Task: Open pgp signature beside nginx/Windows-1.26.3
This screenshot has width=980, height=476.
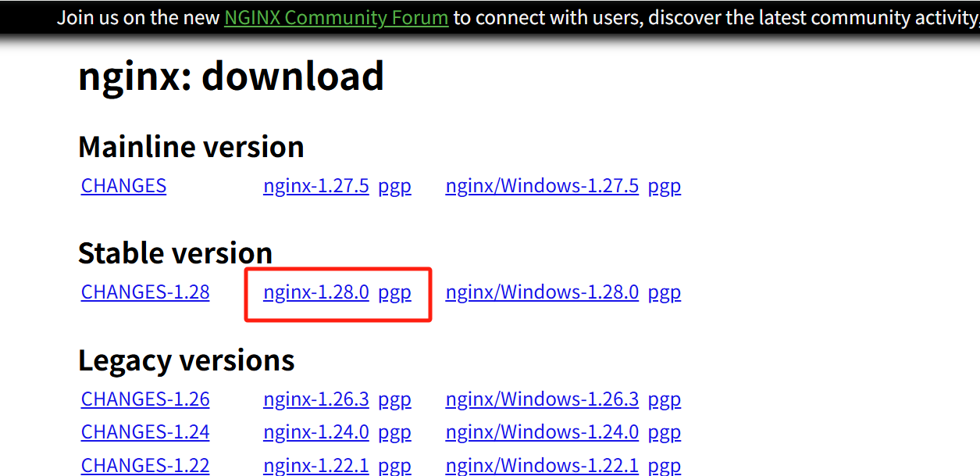Action: tap(665, 399)
